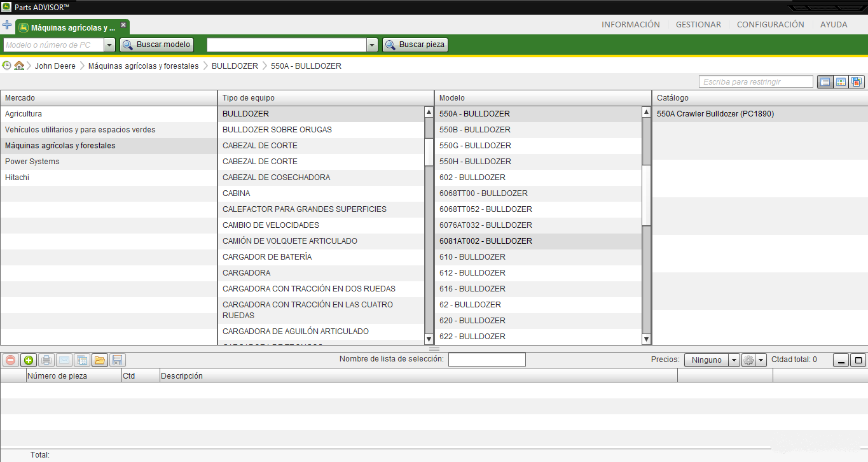Click the red remove-item icon in pick list toolbar

click(x=10, y=360)
